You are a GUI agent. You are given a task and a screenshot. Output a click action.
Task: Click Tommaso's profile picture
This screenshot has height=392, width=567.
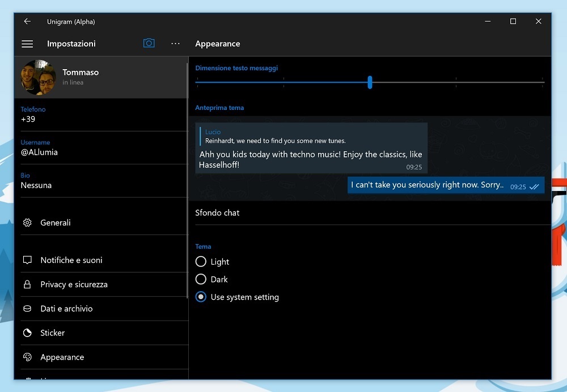(x=39, y=77)
